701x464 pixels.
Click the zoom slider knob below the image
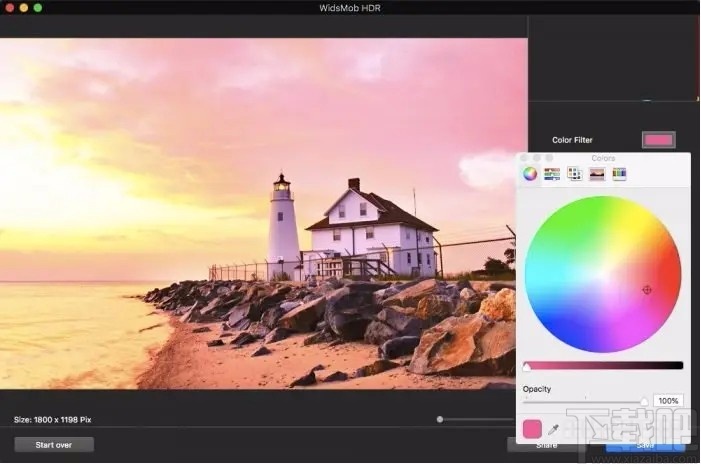tap(440, 419)
